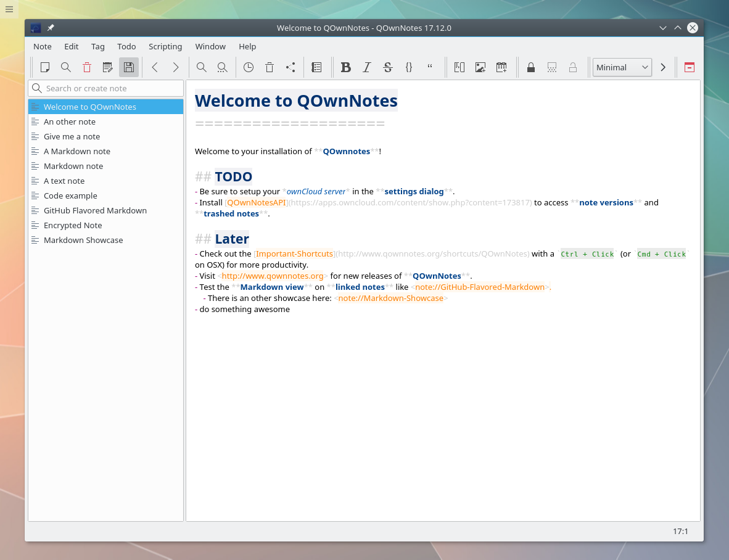Click the share note icon

coord(290,67)
